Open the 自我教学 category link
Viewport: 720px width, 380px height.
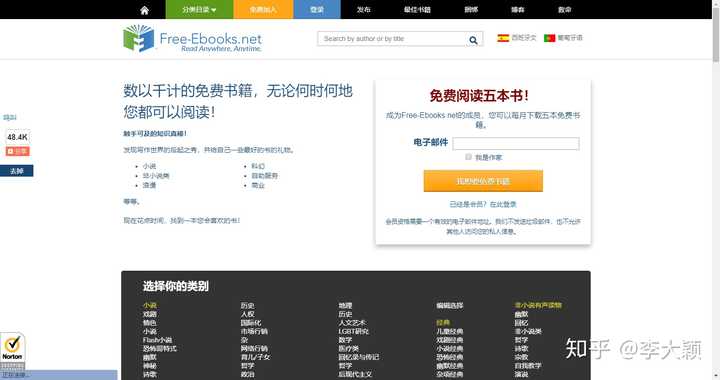(x=528, y=366)
